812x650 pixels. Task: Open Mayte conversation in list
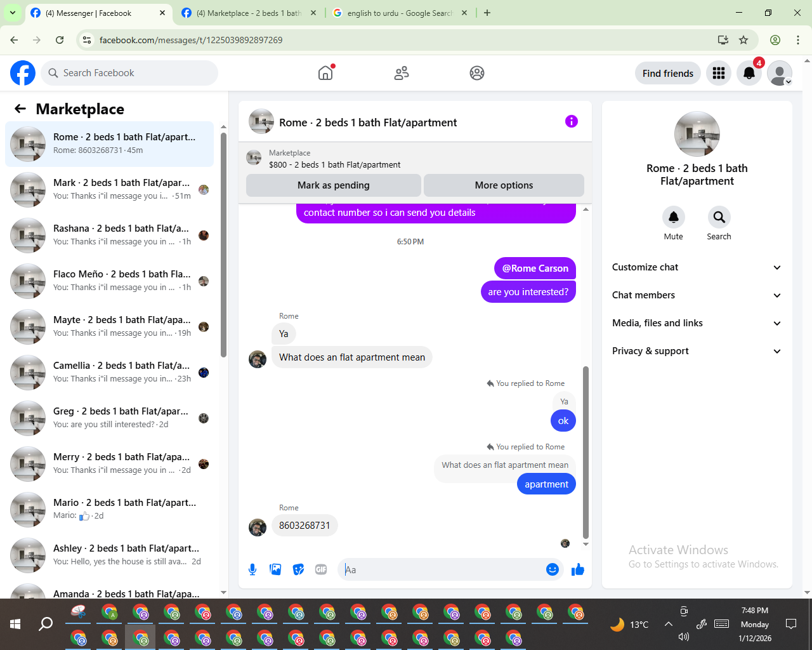click(109, 327)
